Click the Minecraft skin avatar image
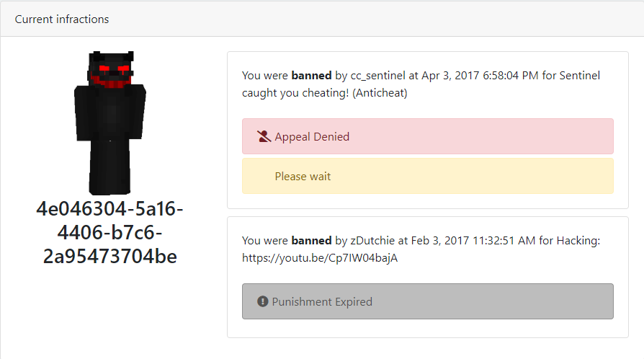Image resolution: width=644 pixels, height=359 pixels. click(110, 123)
